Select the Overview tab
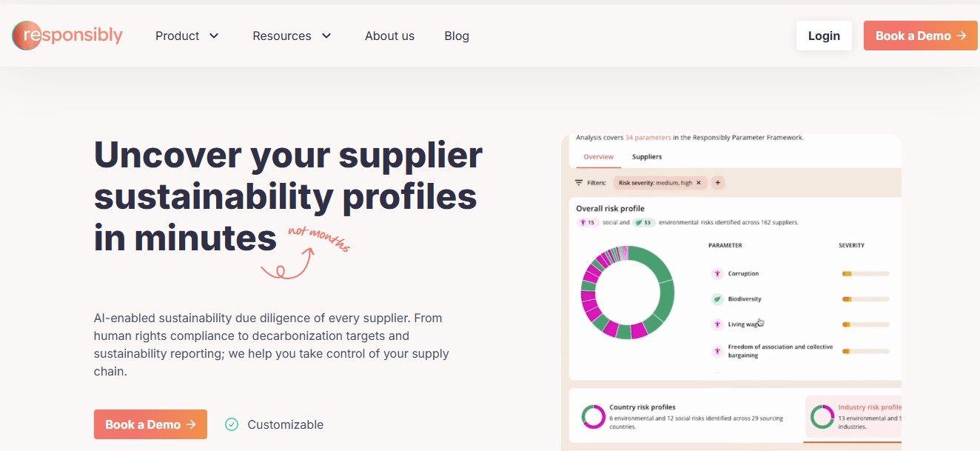Image resolution: width=980 pixels, height=451 pixels. [x=598, y=157]
